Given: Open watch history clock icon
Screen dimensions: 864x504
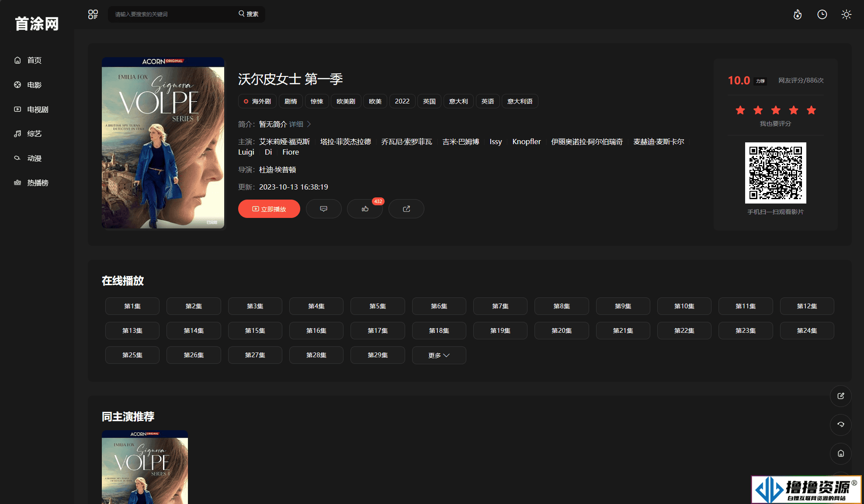Looking at the screenshot, I should point(822,14).
